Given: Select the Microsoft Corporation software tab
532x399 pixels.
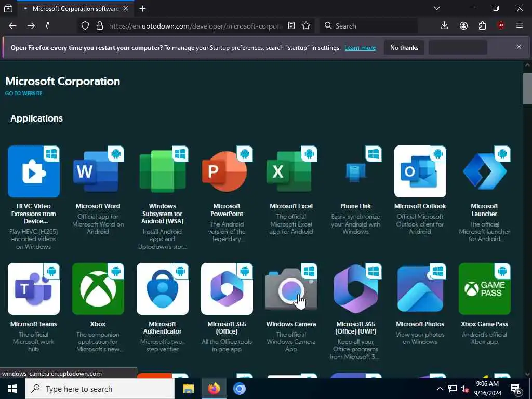Looking at the screenshot, I should (x=75, y=8).
